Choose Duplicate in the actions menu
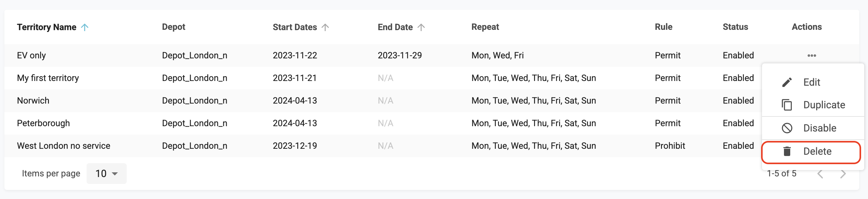 [x=824, y=105]
